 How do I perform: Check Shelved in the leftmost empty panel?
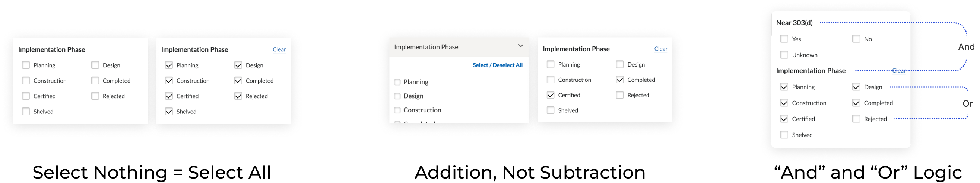pyautogui.click(x=26, y=112)
